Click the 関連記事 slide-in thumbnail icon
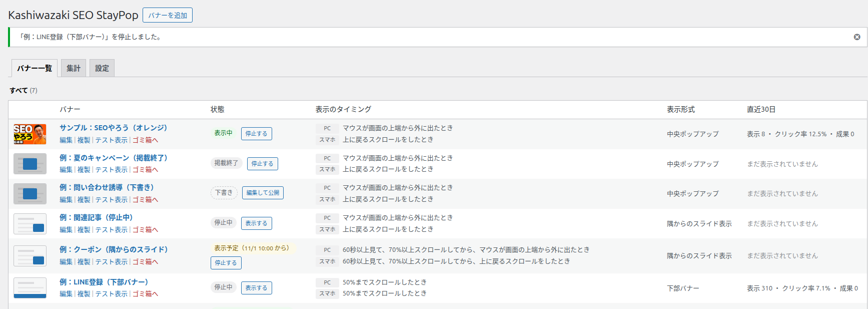The image size is (868, 309). tap(30, 224)
